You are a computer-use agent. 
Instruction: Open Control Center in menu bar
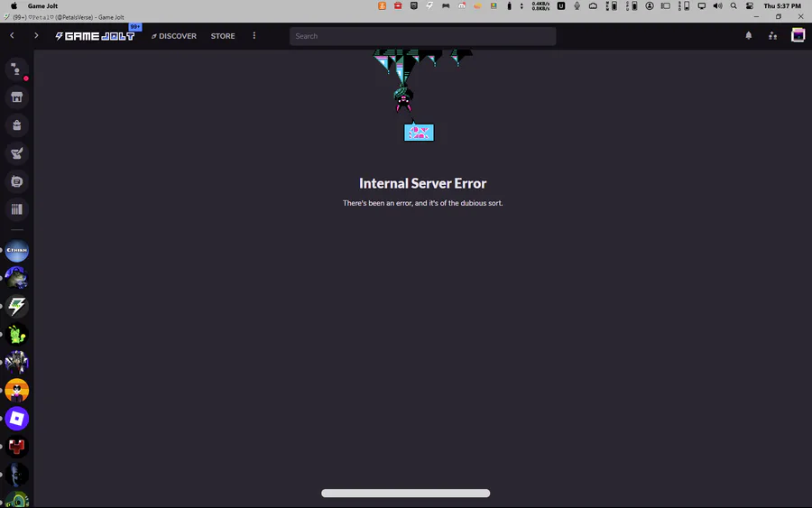point(750,5)
